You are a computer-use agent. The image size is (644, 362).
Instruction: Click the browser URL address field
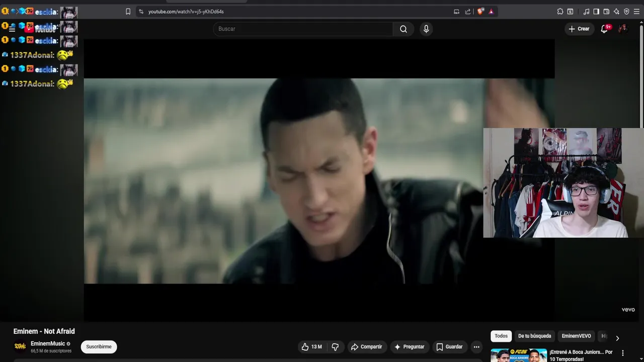[x=297, y=12]
